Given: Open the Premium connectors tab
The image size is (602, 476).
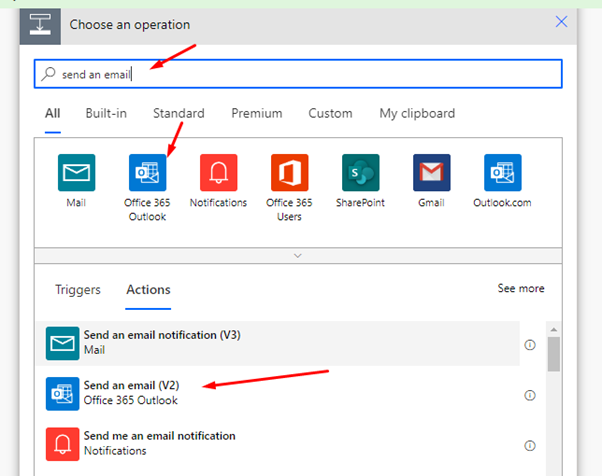Looking at the screenshot, I should click(256, 113).
